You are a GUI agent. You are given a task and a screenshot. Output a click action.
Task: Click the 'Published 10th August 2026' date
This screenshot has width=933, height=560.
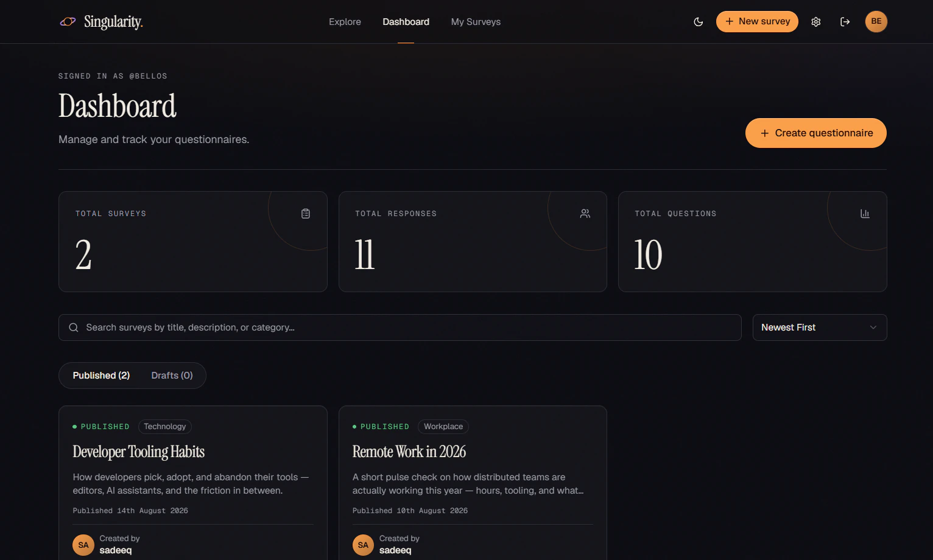pos(410,511)
